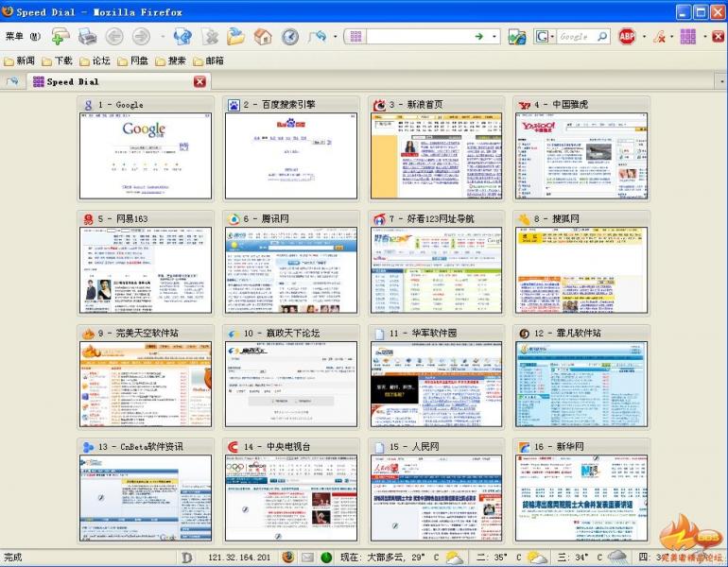Open dial 2 百度搜索引擎 thumbnail
The height and width of the screenshot is (567, 728).
point(291,156)
